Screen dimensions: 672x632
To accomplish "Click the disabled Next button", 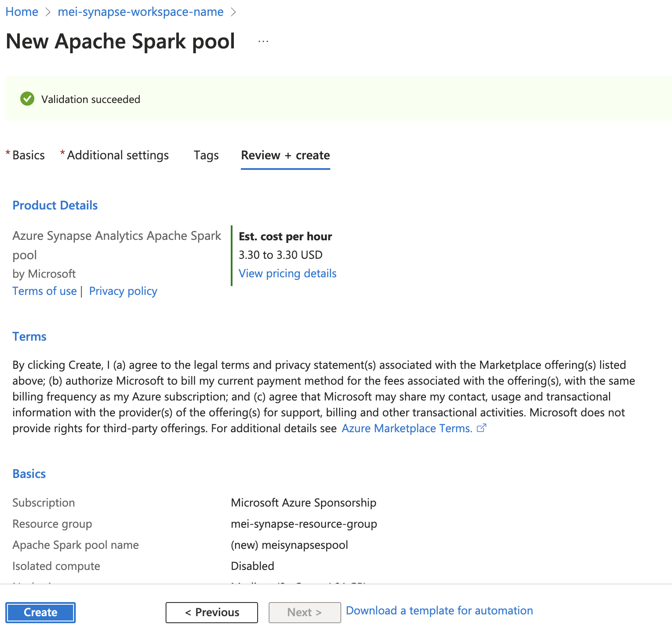I will click(304, 612).
